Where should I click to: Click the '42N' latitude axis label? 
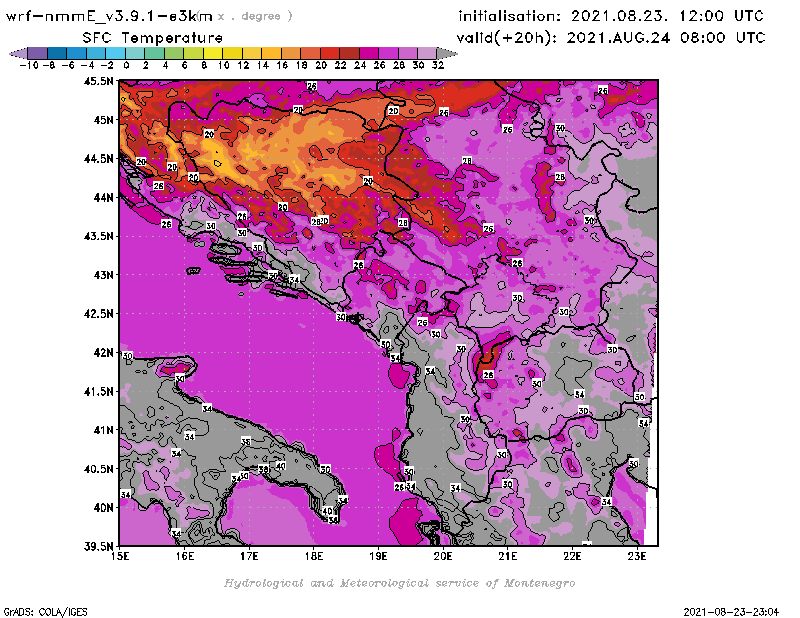point(104,353)
